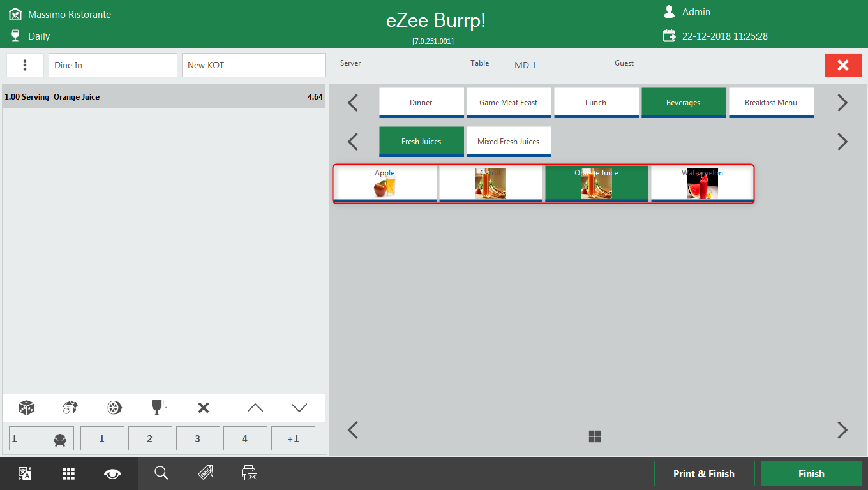Remove the selected item with X icon
The image size is (868, 490).
tap(204, 408)
